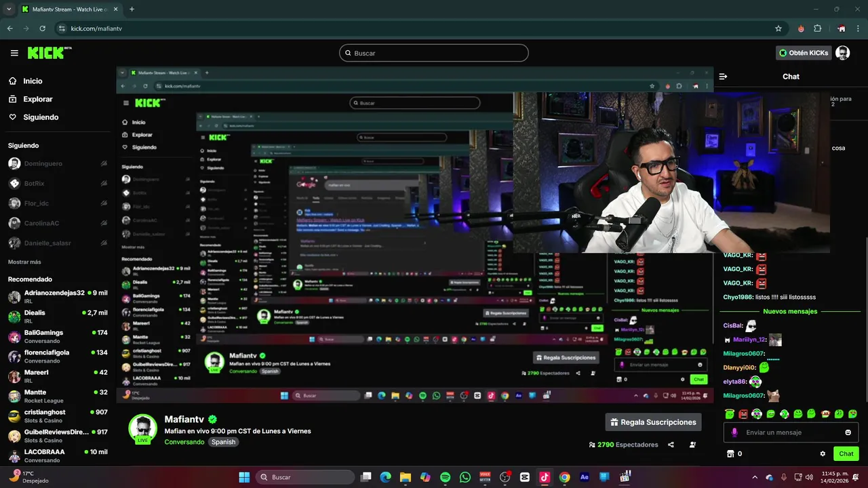Screen dimensions: 868x488
Task: Open After Effects from the taskbar
Action: click(584, 477)
